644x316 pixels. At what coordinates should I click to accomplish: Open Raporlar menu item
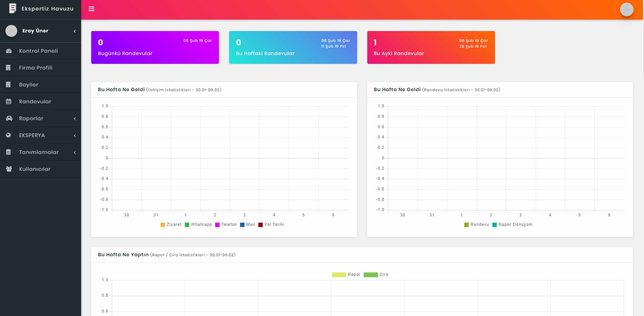41,119
